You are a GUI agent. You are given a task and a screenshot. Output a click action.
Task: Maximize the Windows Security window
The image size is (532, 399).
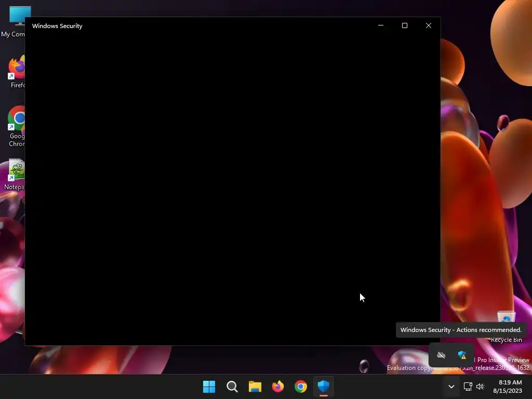pos(404,25)
